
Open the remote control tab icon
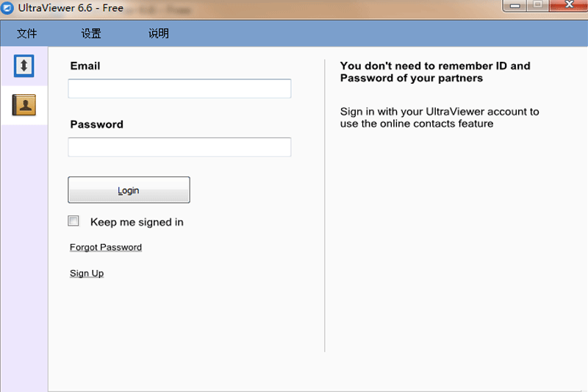pyautogui.click(x=24, y=66)
